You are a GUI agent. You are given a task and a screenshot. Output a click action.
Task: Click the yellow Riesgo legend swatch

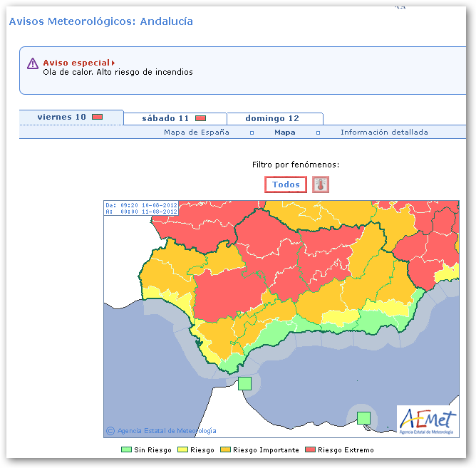point(184,450)
